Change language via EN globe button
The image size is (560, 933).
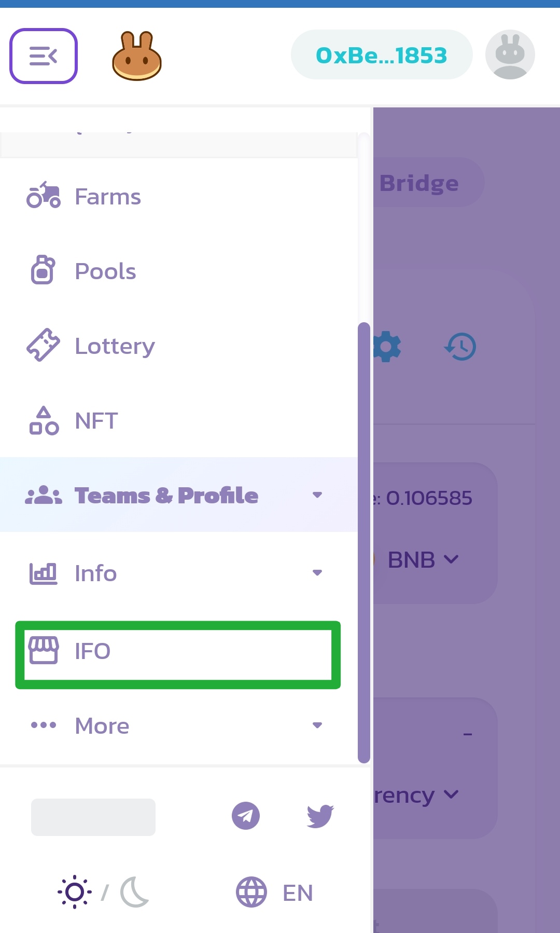click(x=275, y=892)
